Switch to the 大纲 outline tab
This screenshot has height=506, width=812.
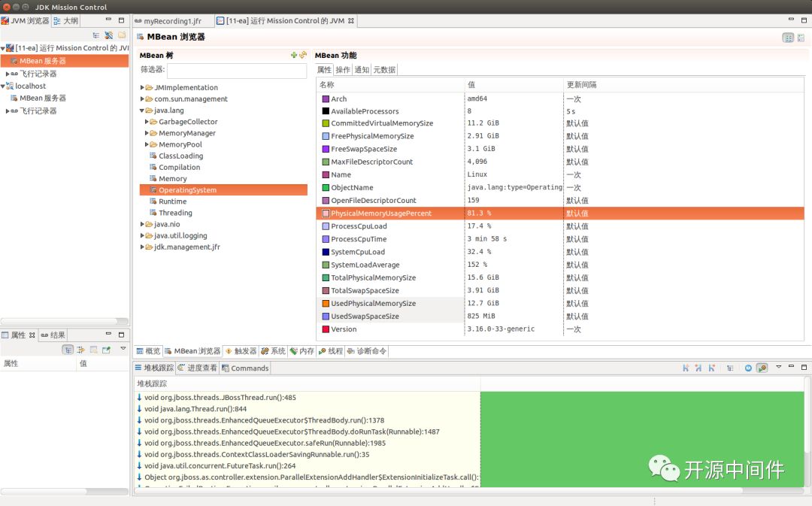coord(65,21)
